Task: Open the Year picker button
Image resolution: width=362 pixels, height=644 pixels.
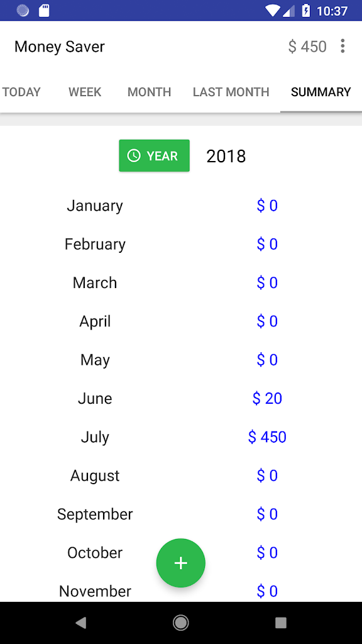Action: click(155, 156)
